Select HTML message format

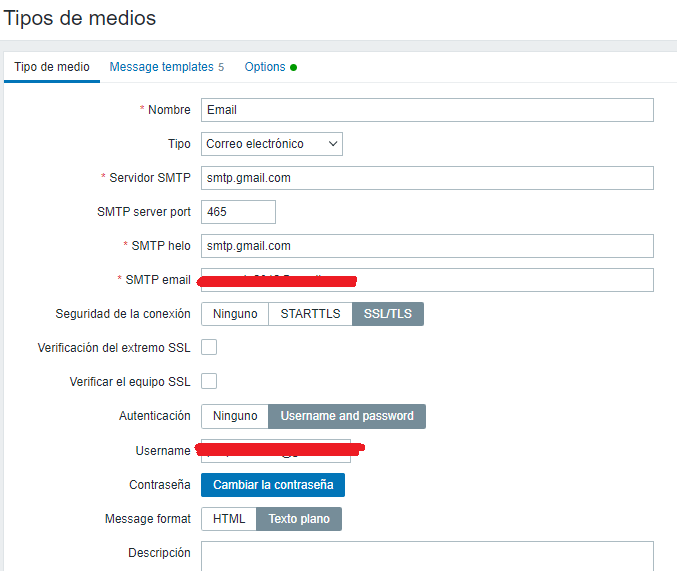229,519
